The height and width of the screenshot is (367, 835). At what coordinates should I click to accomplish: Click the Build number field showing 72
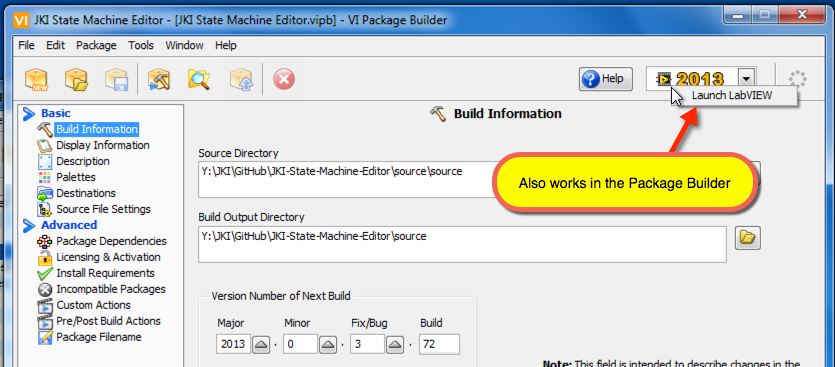pos(439,345)
